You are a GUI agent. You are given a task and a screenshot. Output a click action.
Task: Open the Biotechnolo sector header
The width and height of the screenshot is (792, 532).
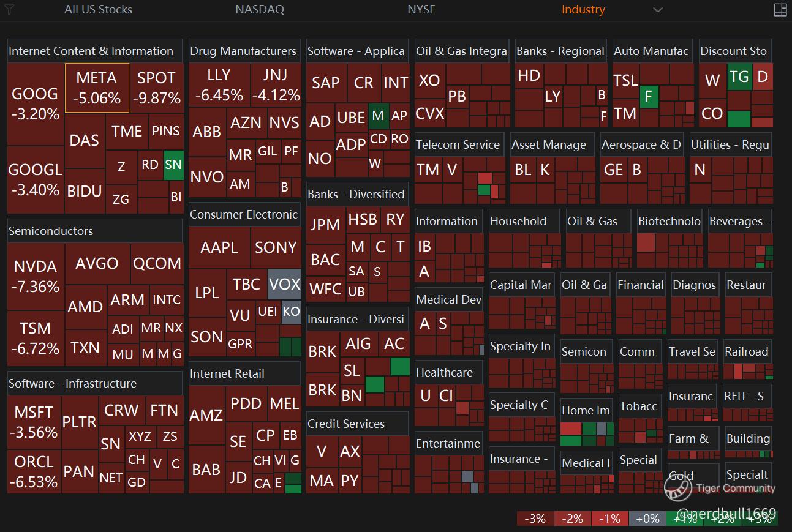point(669,222)
